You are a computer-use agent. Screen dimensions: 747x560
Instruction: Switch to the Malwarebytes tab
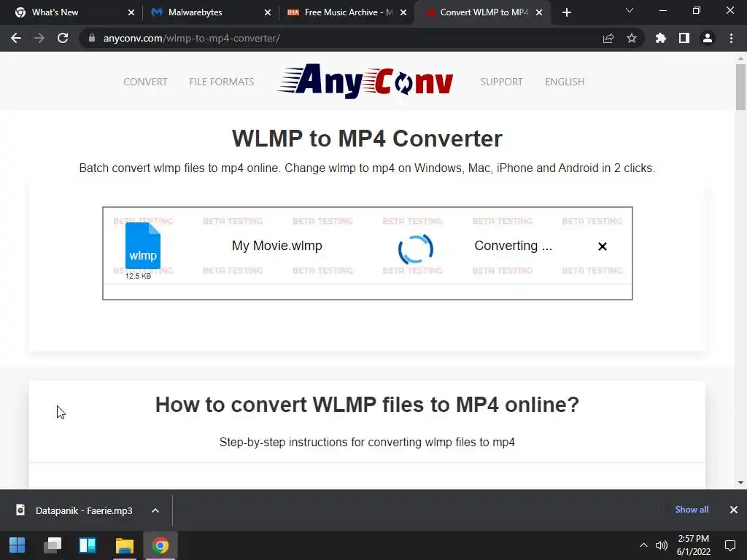click(x=209, y=12)
